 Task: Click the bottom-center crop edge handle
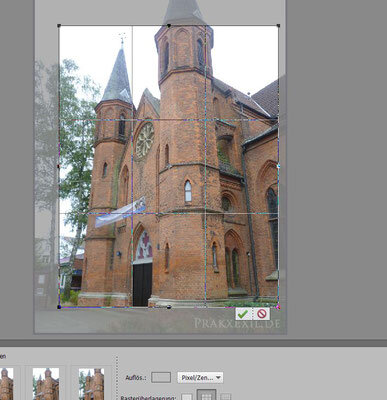pos(169,307)
